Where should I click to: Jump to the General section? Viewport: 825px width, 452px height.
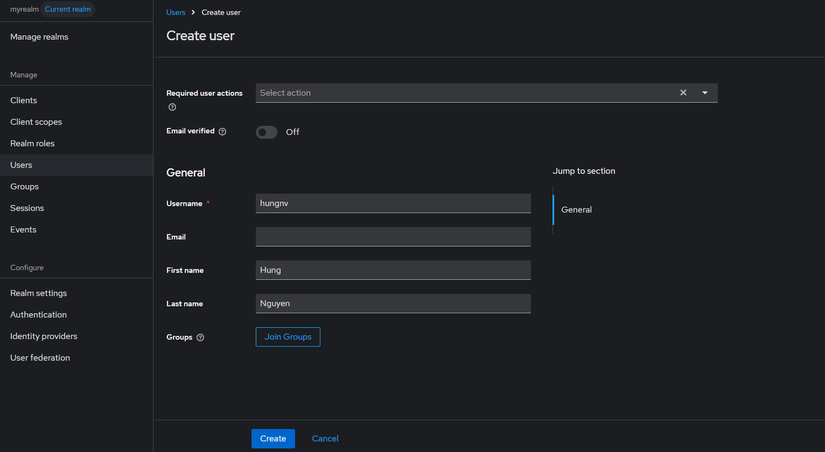577,210
